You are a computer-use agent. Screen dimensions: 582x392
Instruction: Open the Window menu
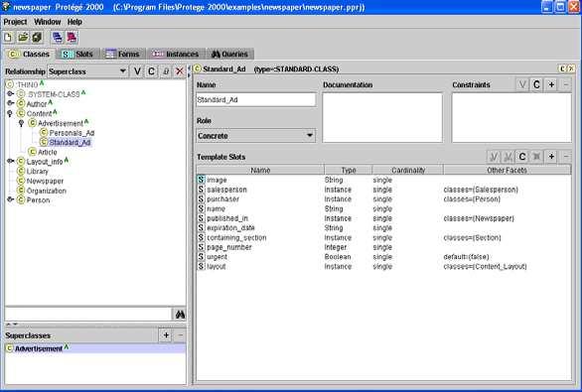(x=47, y=22)
